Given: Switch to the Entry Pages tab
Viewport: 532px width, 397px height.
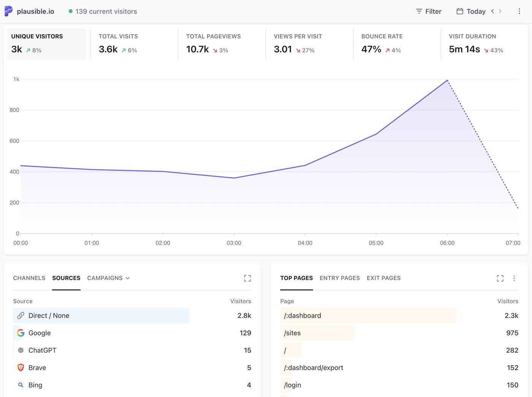Looking at the screenshot, I should 340,278.
